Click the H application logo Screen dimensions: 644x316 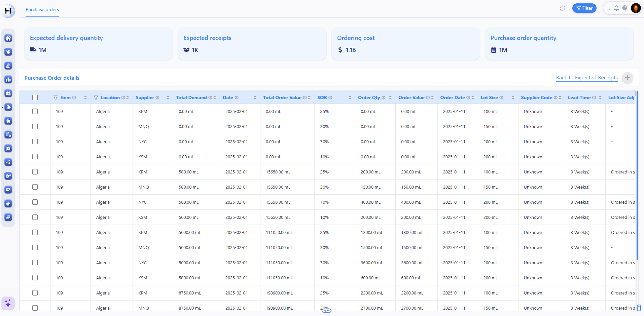[8, 11]
